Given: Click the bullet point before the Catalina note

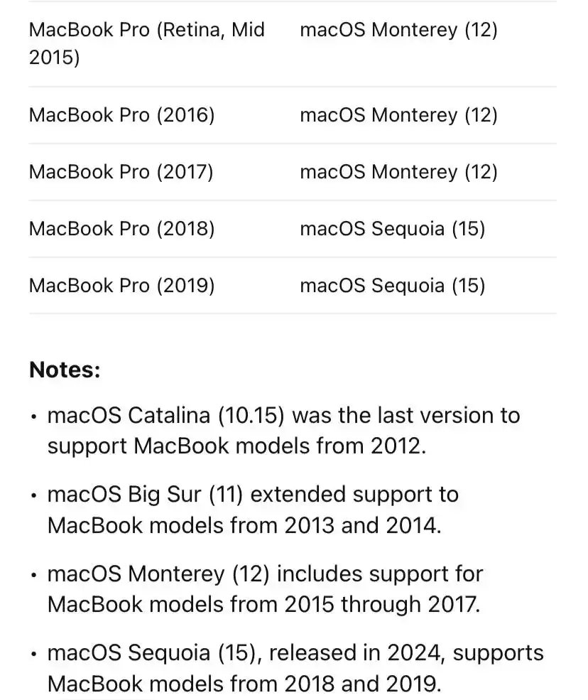Looking at the screenshot, I should pyautogui.click(x=33, y=417).
